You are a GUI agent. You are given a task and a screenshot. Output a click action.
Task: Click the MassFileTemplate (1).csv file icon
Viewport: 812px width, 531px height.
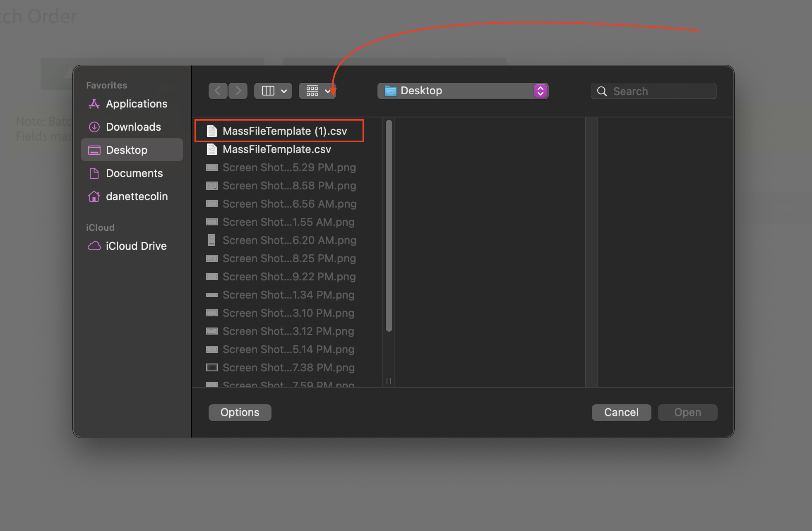click(x=212, y=131)
